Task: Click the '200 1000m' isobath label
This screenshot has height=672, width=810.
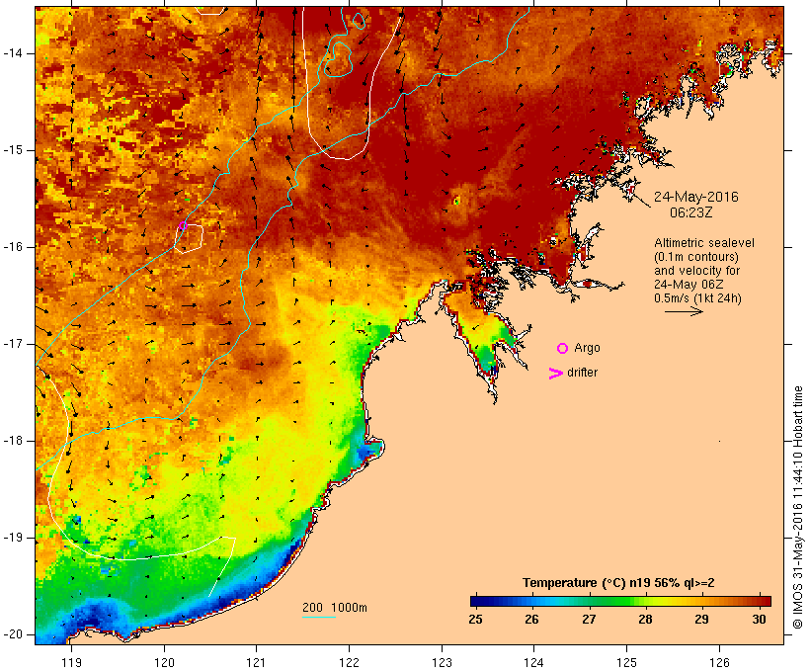Action: (335, 608)
